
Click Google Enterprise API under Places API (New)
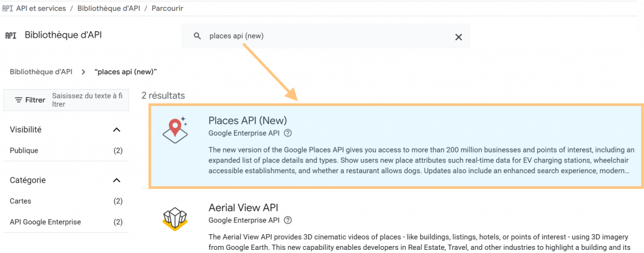click(245, 133)
